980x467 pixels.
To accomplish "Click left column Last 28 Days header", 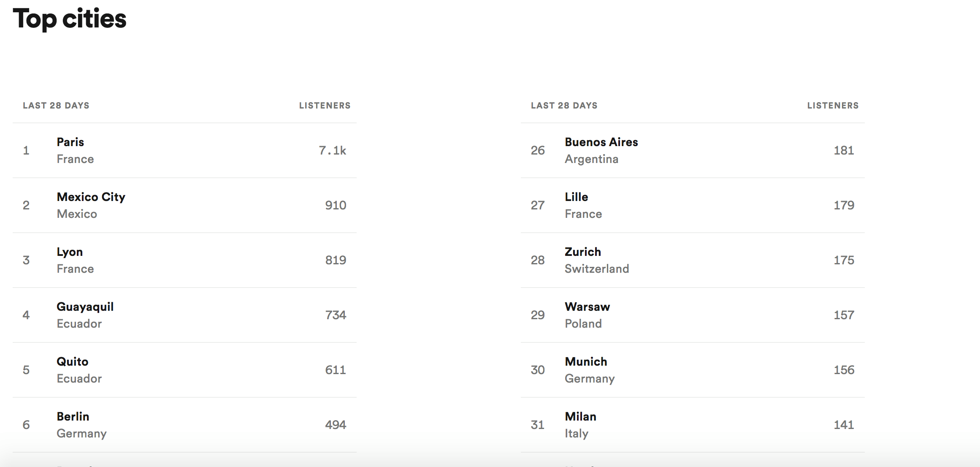I will (x=56, y=106).
